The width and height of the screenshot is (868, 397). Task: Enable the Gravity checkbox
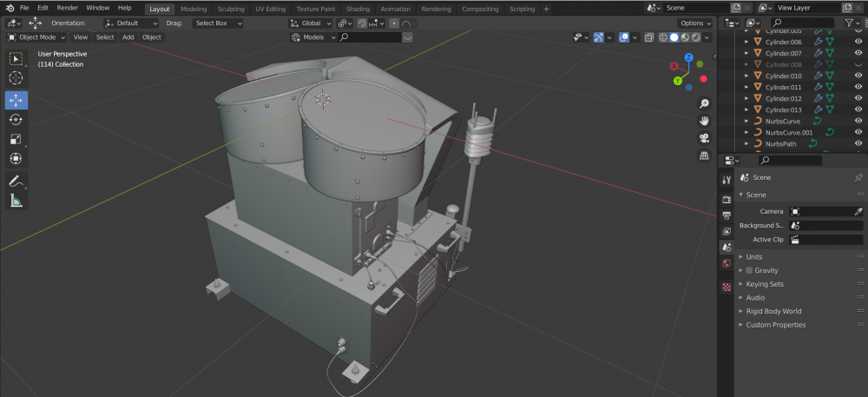749,270
